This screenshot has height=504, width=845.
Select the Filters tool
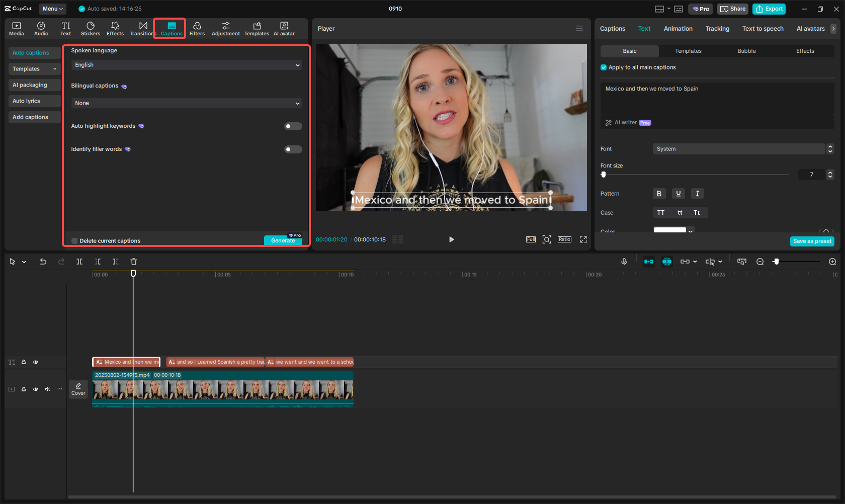(197, 28)
